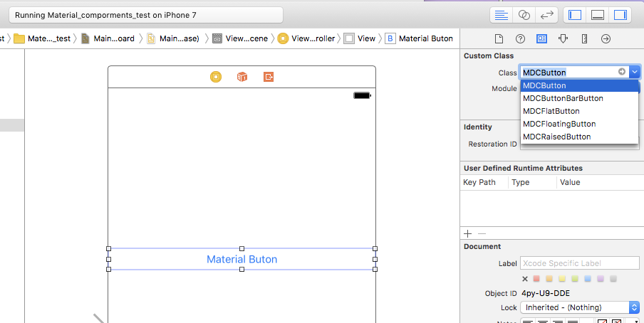The image size is (644, 323).
Task: Toggle the Utilities panel
Action: point(620,15)
